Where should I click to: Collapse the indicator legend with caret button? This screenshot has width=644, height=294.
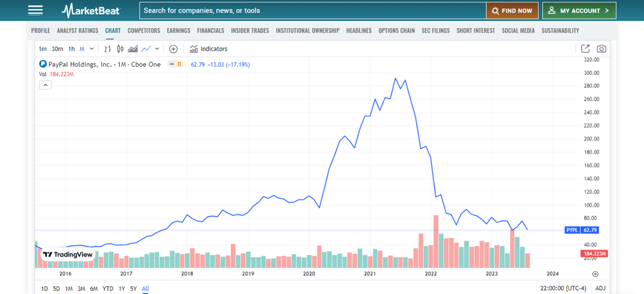46,85
